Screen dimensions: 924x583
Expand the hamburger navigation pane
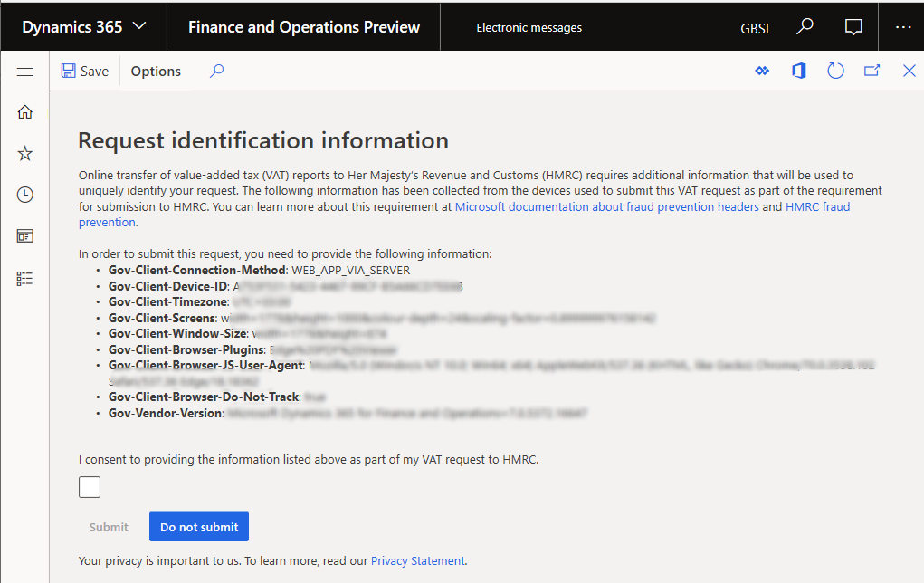coord(24,72)
